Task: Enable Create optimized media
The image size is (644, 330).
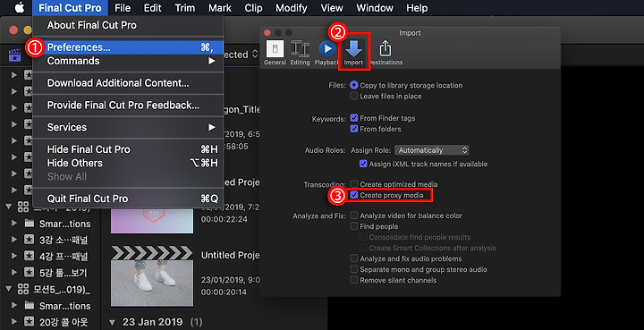Action: coord(354,184)
